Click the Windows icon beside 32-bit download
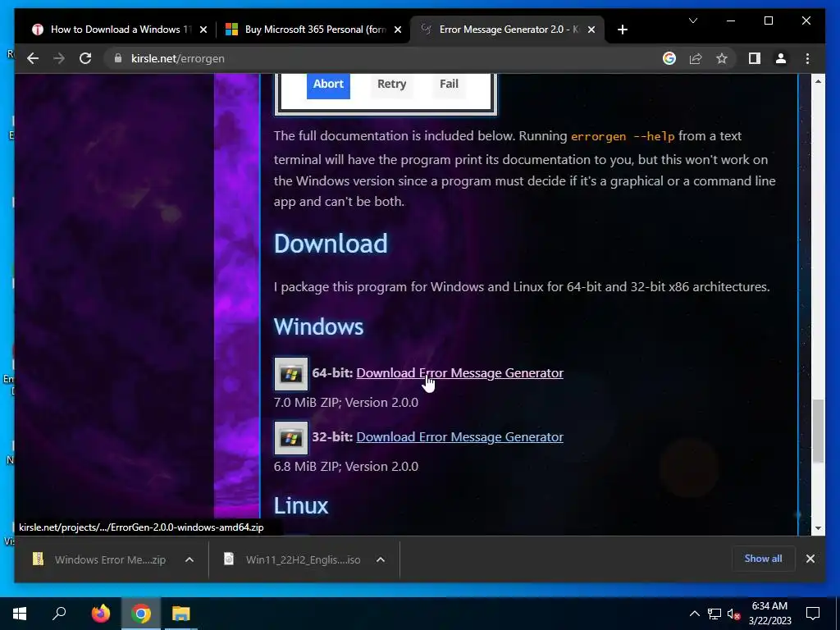This screenshot has height=630, width=840. (x=291, y=438)
